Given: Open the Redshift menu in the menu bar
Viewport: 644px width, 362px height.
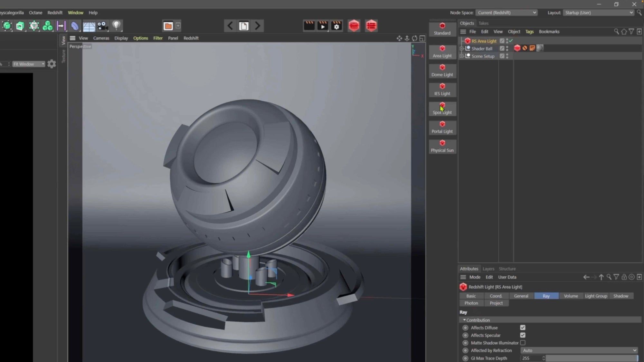Looking at the screenshot, I should click(x=55, y=13).
